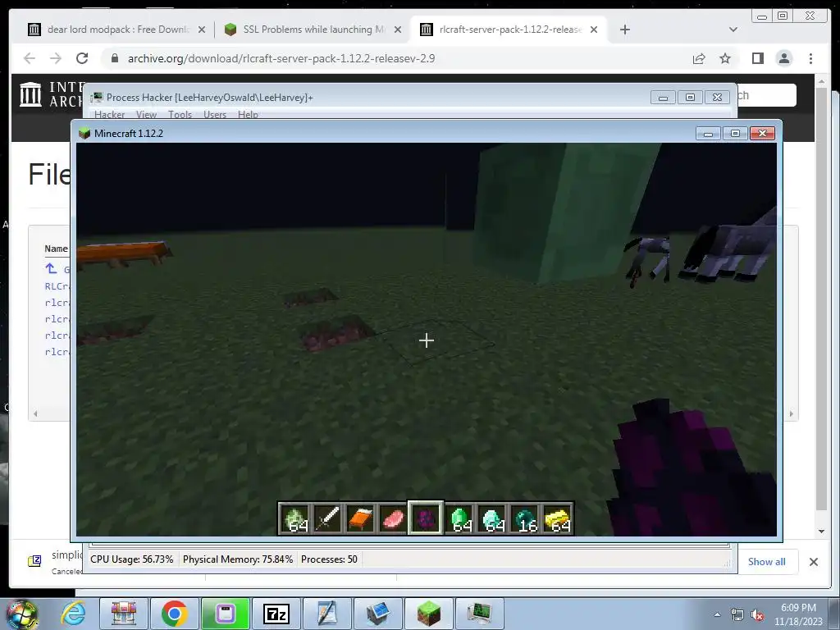The height and width of the screenshot is (630, 840).
Task: Show hidden tray icons arrow
Action: pos(717,614)
